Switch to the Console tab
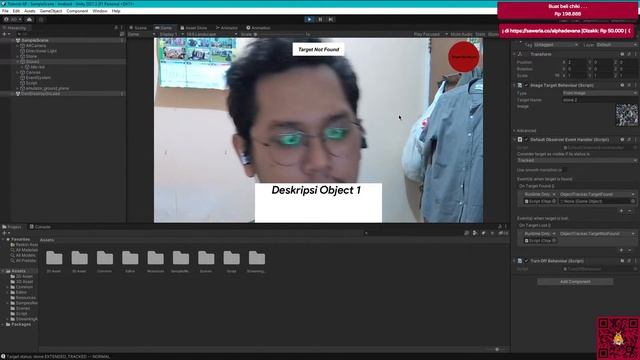 click(40, 227)
